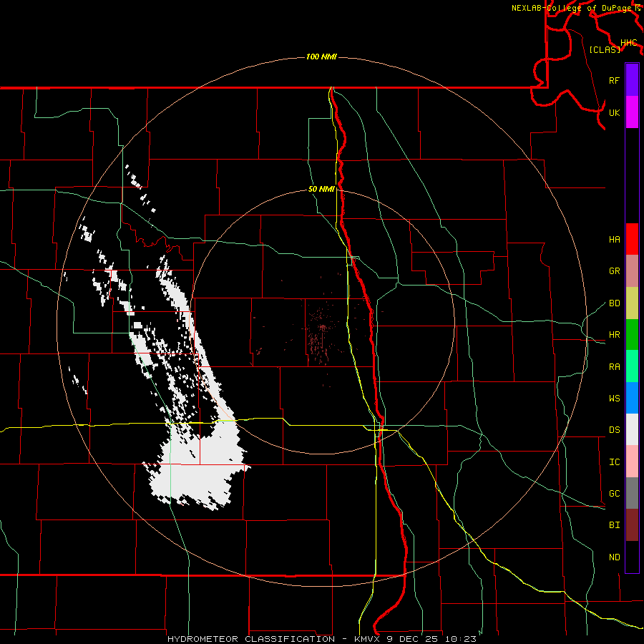The image size is (644, 644).
Task: Click the 100 NMI range ring label
Action: pos(321,57)
